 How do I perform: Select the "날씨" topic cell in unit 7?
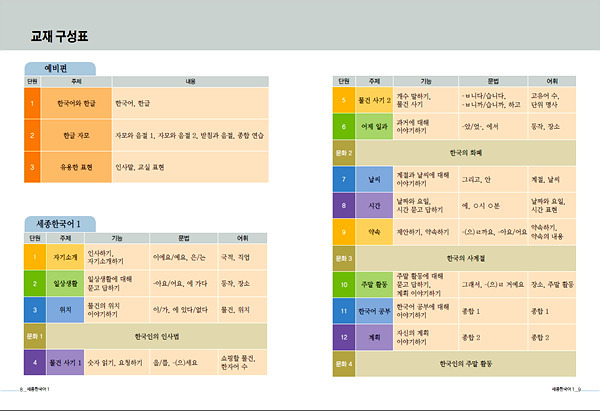coord(374,179)
